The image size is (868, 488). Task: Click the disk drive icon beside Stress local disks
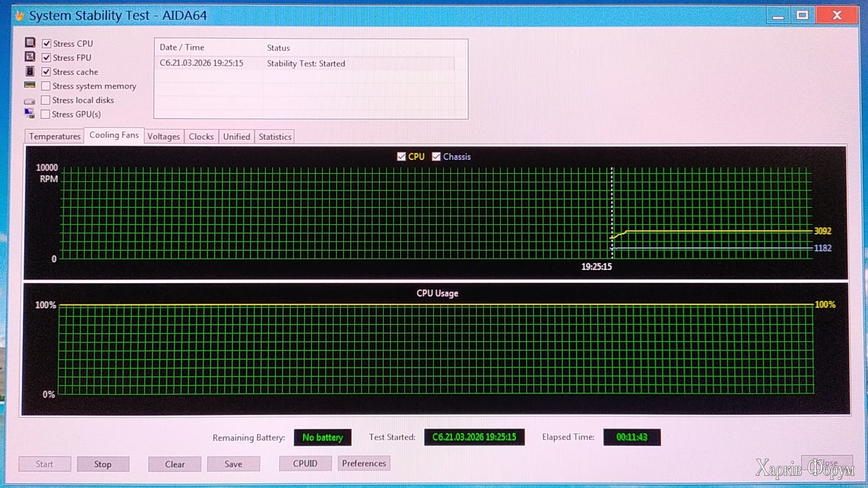(x=29, y=101)
